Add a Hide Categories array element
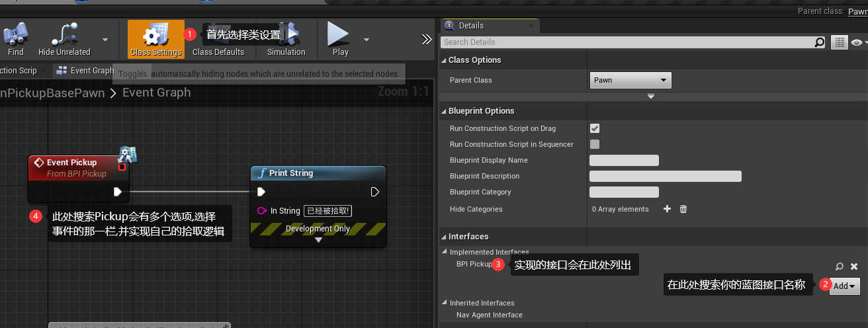Screen dimensions: 868x328 coord(667,209)
